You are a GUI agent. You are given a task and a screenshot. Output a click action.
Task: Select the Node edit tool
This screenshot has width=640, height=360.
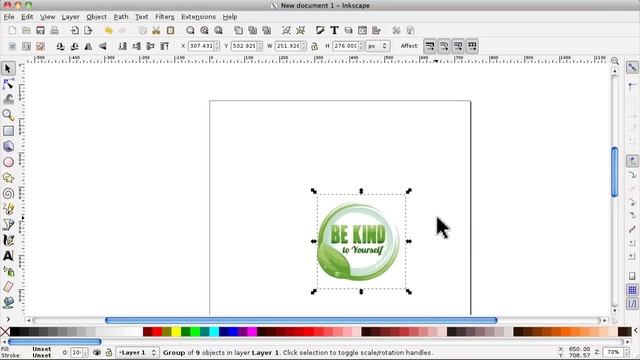coord(8,84)
